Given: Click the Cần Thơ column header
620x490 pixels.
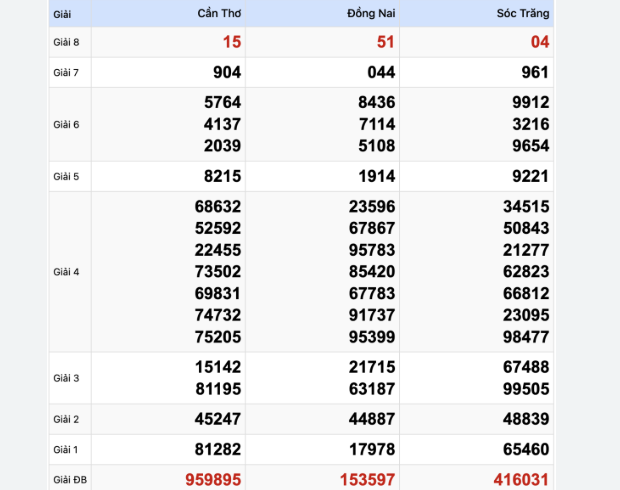Looking at the screenshot, I should pos(219,14).
